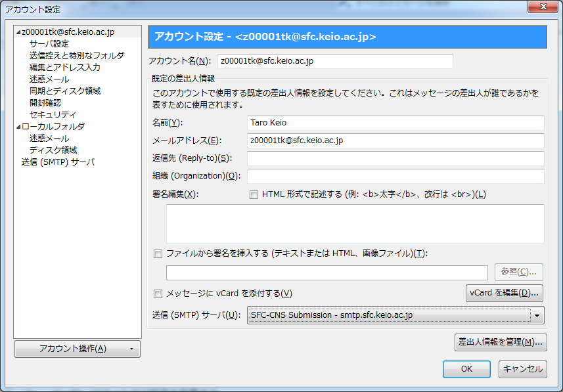563x392 pixels.
Task: Open 差出人情報を管理 dialog
Action: (501, 341)
